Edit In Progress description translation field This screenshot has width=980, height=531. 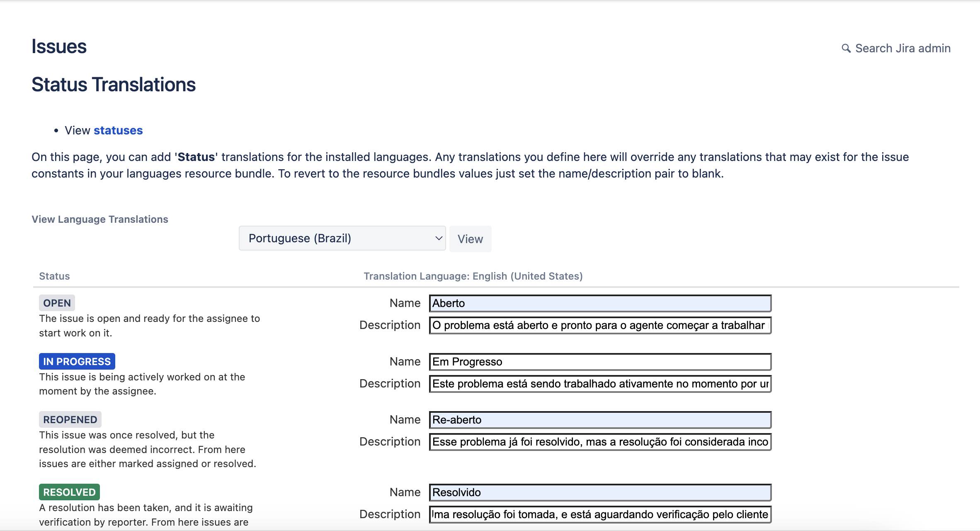(x=599, y=384)
